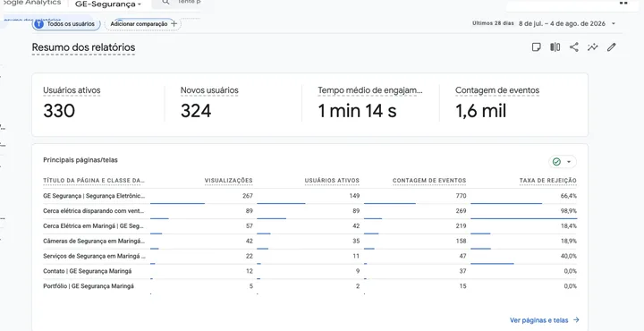Click the Serviços de Segurança em Maringá row

pos(309,256)
